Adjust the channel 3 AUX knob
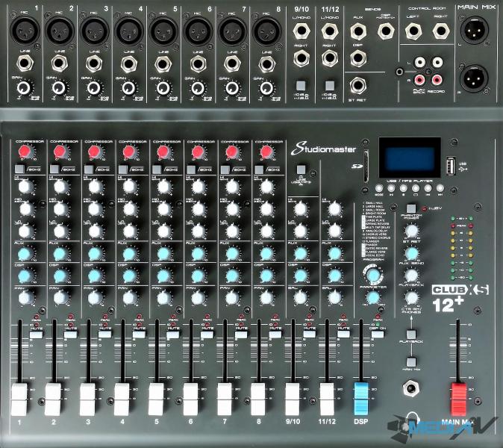This screenshot has width=503, height=448. point(95,254)
